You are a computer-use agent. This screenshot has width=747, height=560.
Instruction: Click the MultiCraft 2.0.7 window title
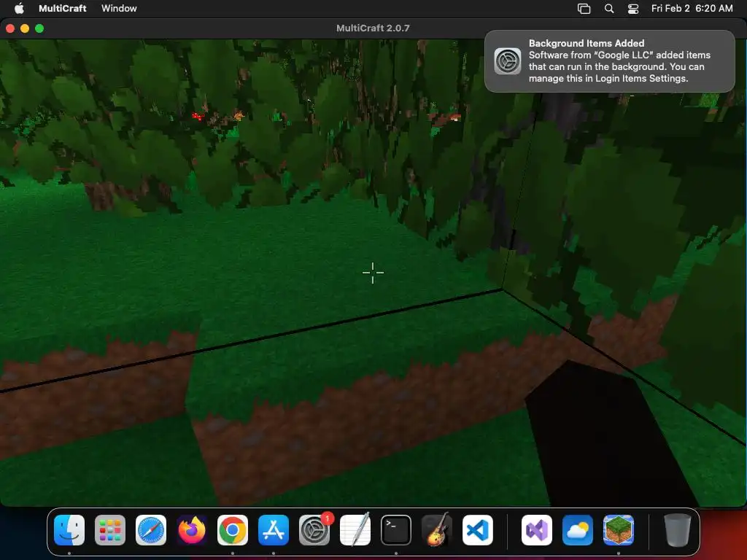click(x=373, y=28)
